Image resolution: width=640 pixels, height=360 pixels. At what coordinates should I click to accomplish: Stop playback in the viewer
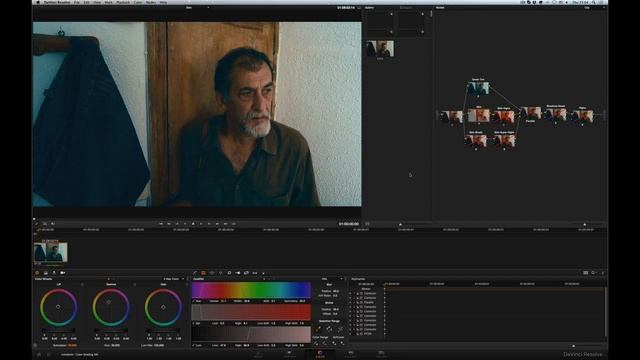(193, 224)
